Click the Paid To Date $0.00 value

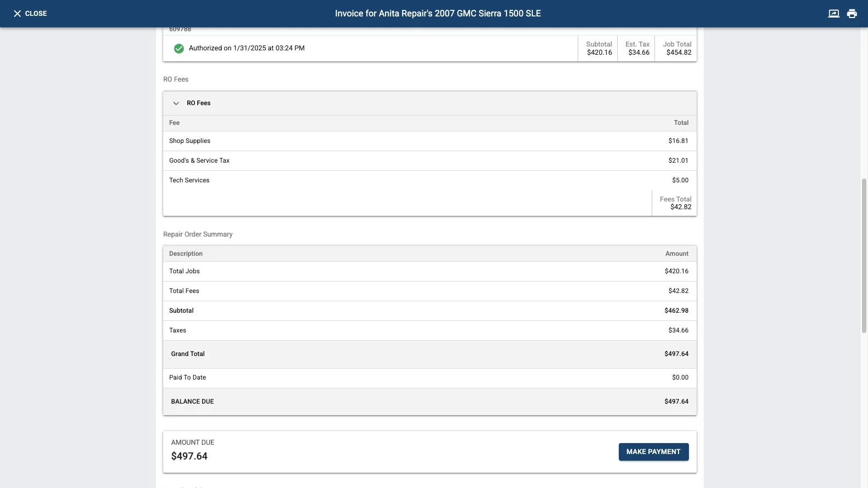click(680, 377)
